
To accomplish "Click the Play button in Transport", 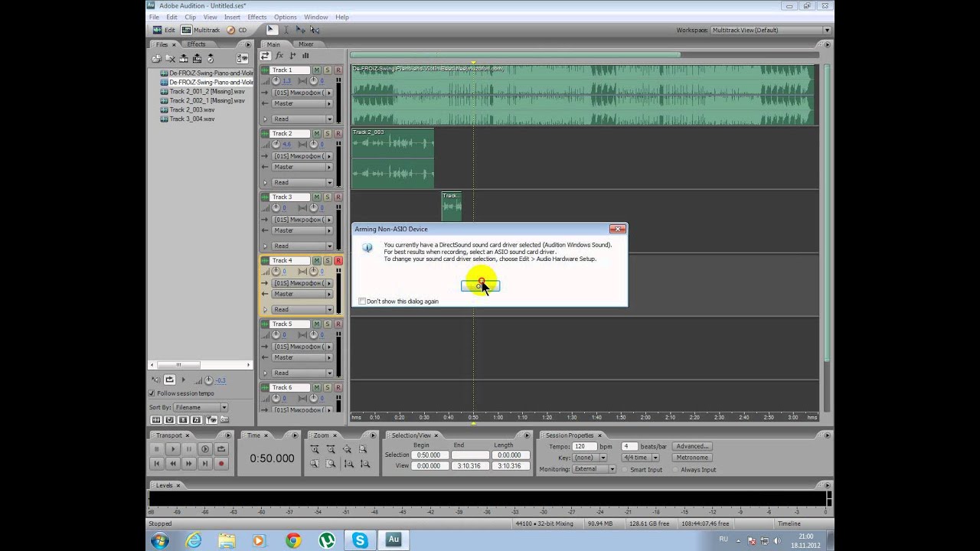I will pyautogui.click(x=173, y=449).
